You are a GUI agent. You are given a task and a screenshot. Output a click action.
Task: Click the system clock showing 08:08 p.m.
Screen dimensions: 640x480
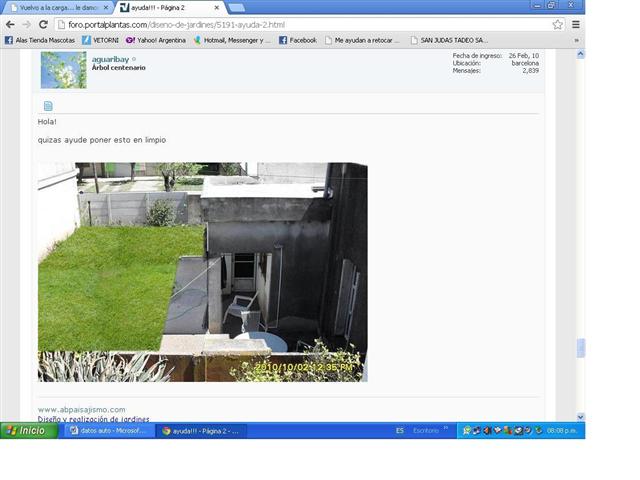[x=562, y=431]
